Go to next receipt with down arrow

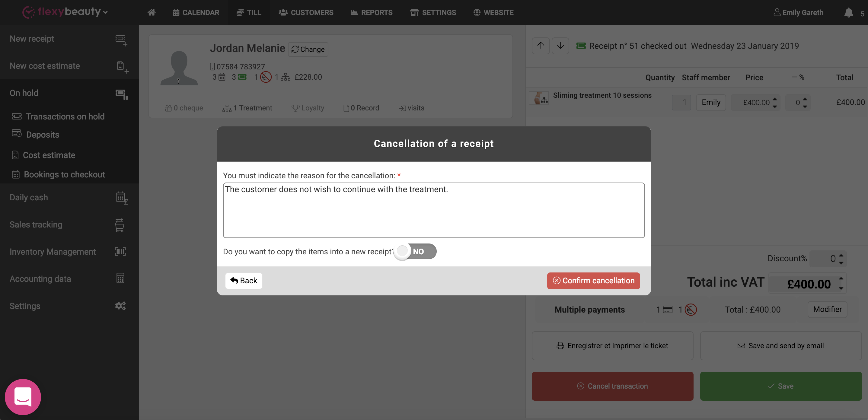coord(560,46)
